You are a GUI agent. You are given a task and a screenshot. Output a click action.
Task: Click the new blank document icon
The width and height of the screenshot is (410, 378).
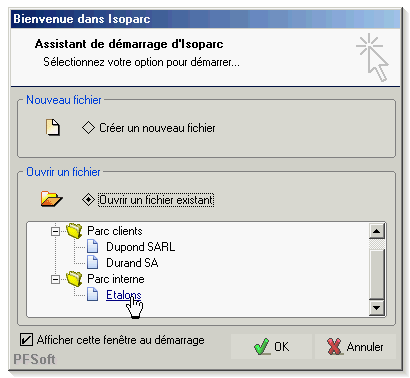point(53,128)
